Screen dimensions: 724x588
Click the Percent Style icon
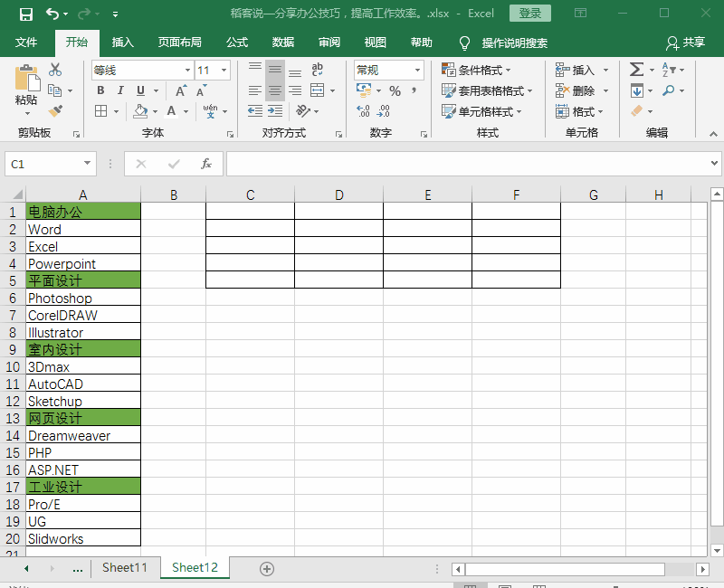[x=395, y=91]
